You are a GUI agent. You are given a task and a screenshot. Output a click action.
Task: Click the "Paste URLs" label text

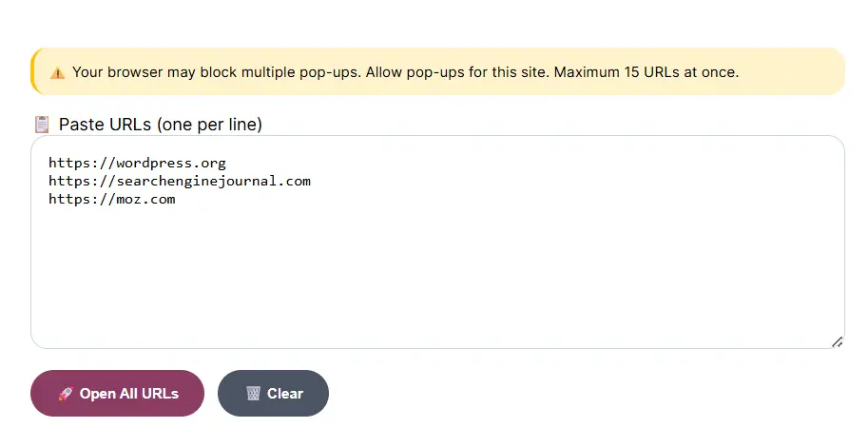105,125
